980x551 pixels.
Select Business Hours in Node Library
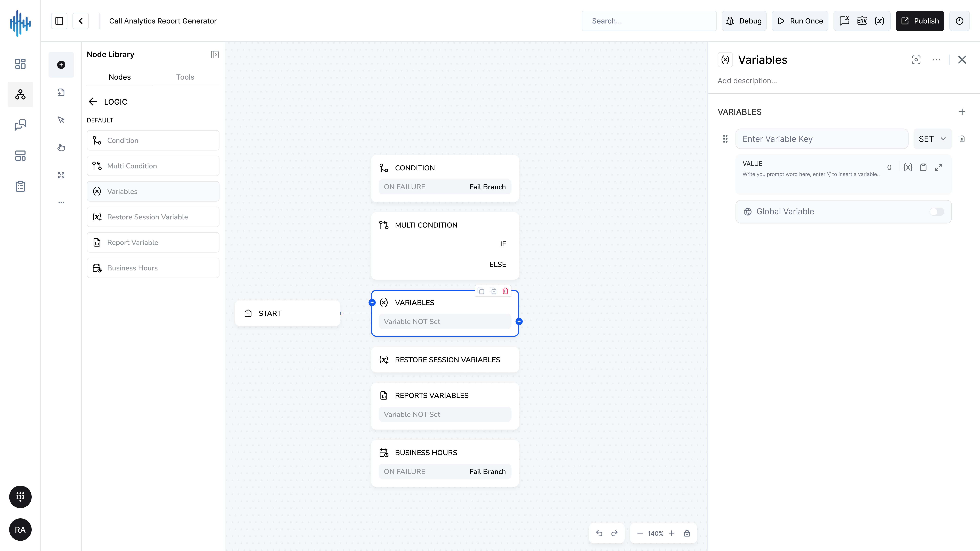[153, 268]
